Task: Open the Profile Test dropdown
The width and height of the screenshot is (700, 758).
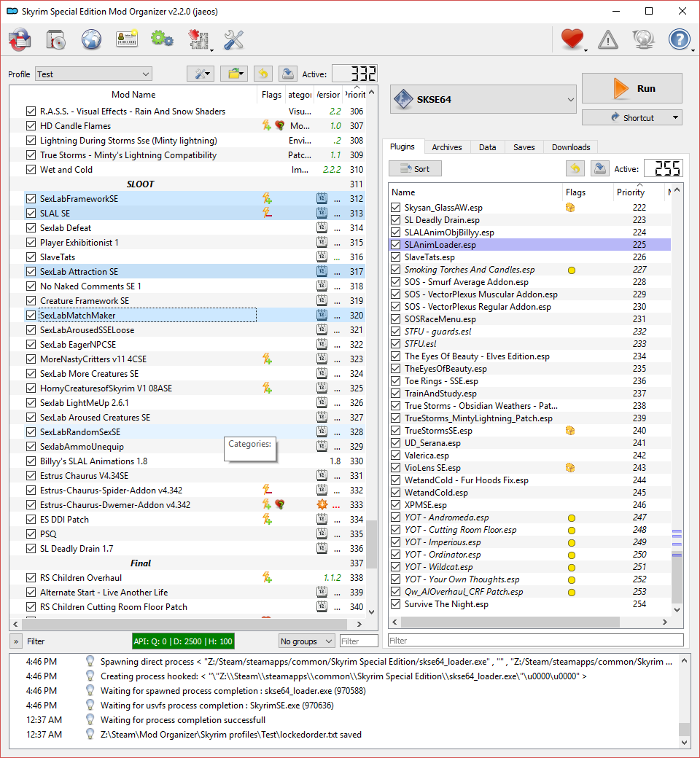Action: tap(93, 74)
